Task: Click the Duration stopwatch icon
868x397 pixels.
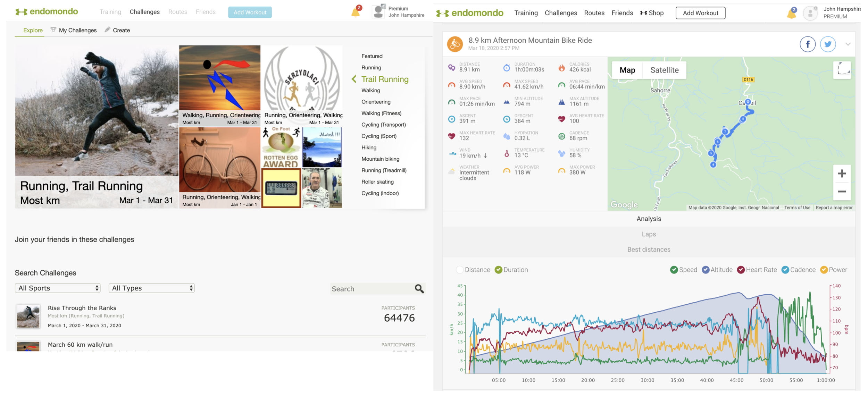Action: click(x=507, y=67)
